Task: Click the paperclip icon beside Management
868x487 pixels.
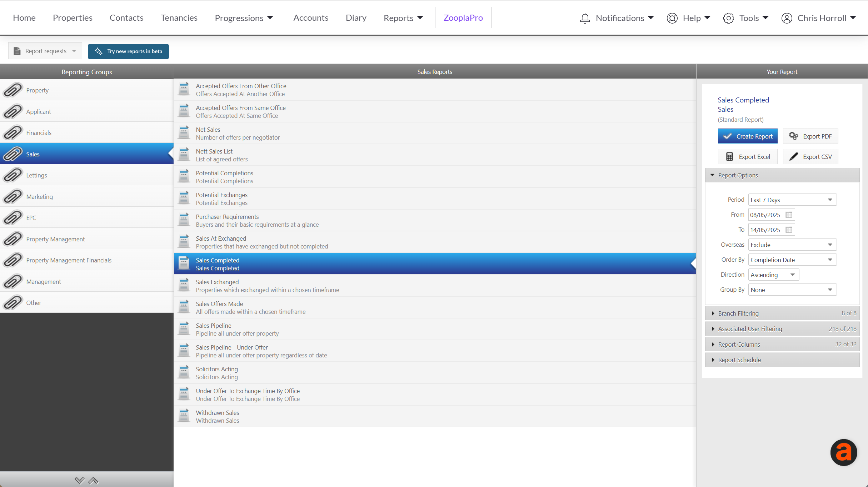Action: (x=13, y=281)
